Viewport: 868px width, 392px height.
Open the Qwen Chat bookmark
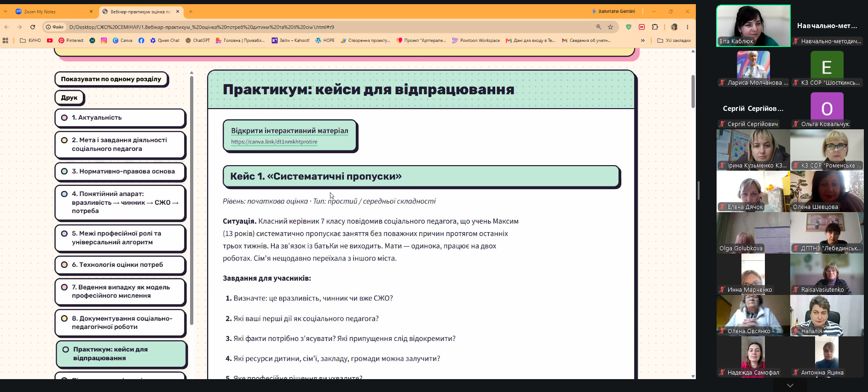coord(165,40)
